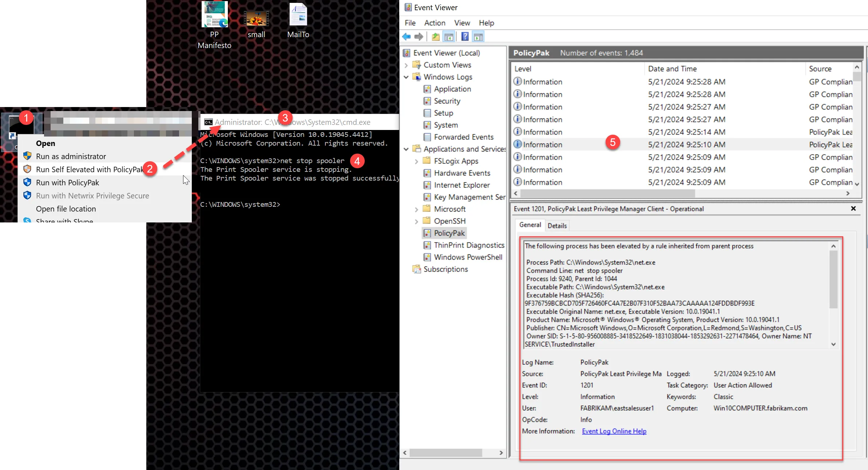The height and width of the screenshot is (470, 868).
Task: Choose Run Self Elevated with PolicyPak
Action: [89, 169]
